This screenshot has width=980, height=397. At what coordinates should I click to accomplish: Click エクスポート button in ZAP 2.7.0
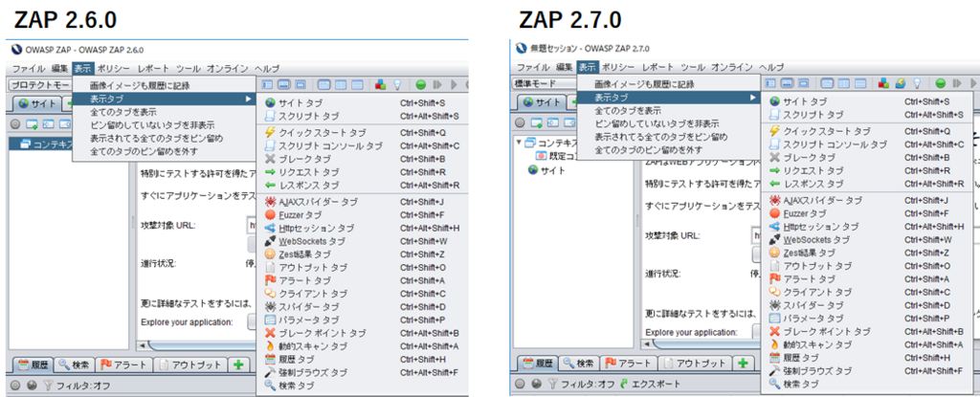tap(649, 384)
